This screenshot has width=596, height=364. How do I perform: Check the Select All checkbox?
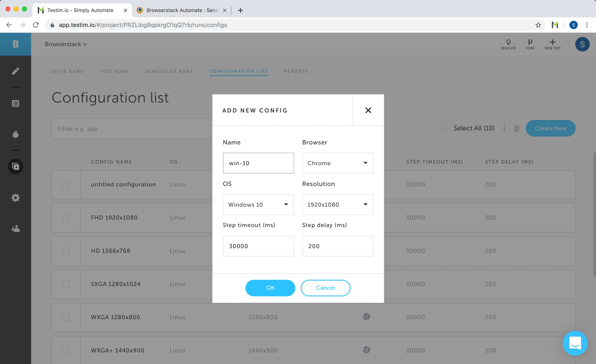(x=445, y=128)
